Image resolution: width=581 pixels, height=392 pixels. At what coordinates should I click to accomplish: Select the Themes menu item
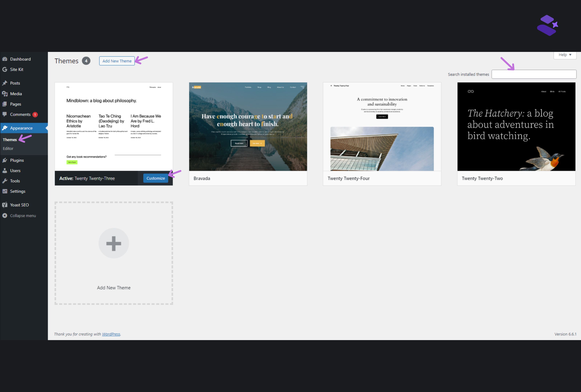[10, 139]
